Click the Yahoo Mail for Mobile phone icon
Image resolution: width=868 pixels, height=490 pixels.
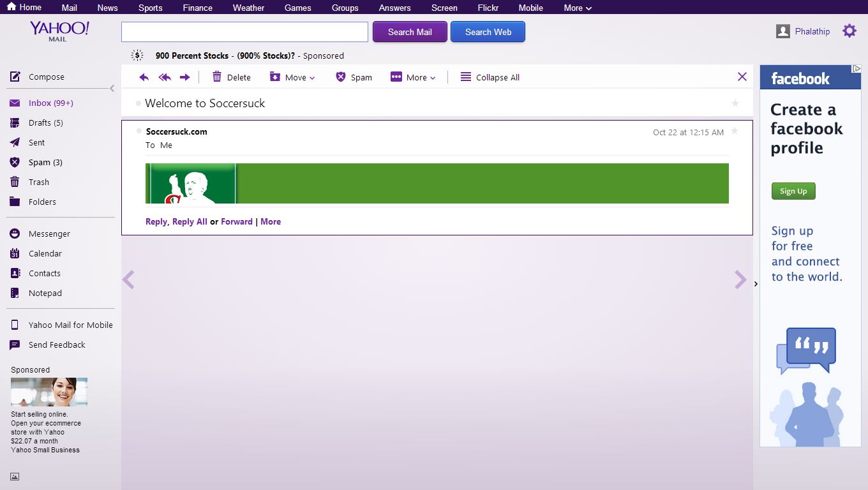click(x=15, y=325)
